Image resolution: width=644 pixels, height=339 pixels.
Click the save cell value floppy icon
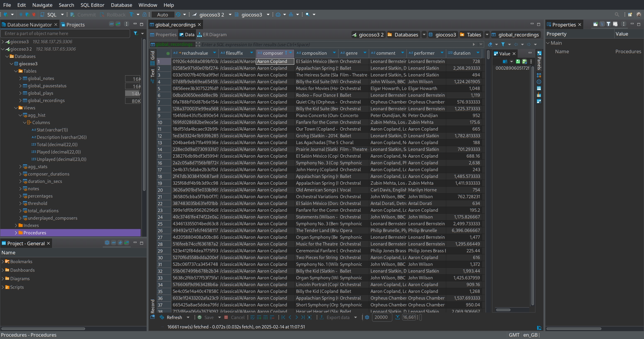click(518, 61)
